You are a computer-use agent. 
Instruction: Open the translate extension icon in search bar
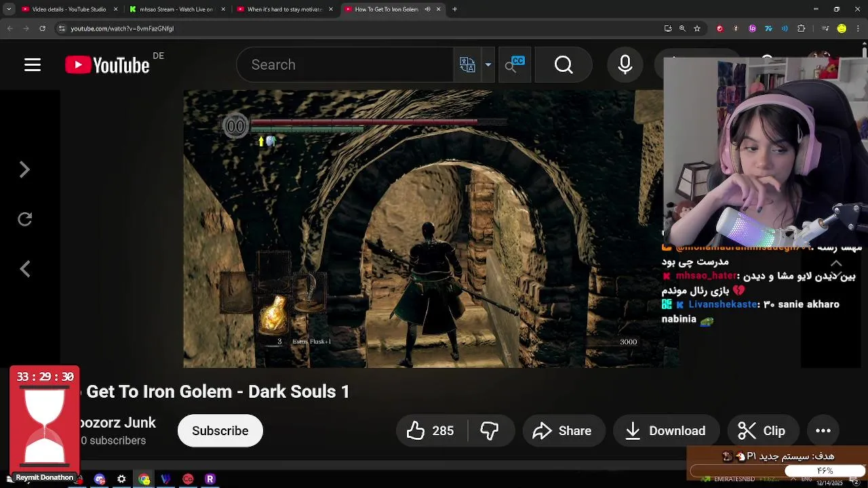point(467,65)
